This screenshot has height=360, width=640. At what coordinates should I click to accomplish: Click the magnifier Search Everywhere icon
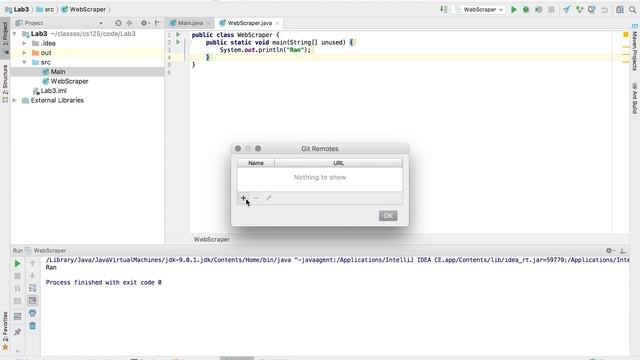coord(633,9)
